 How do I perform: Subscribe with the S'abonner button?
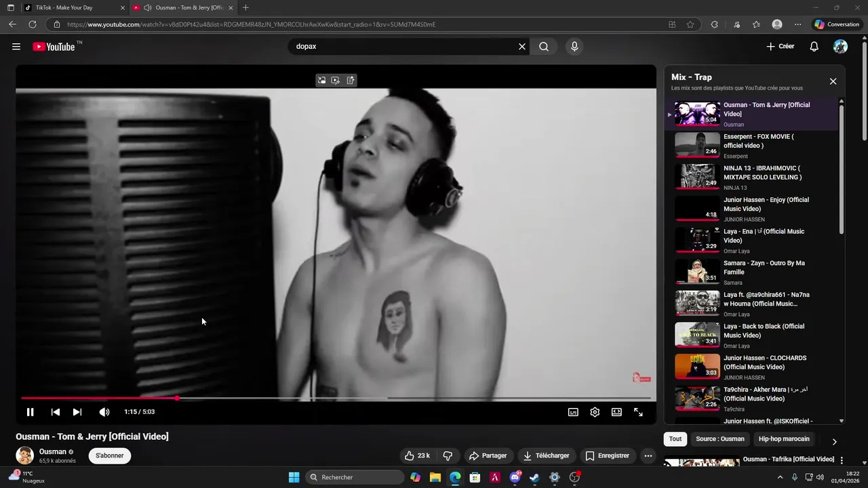[x=110, y=455]
